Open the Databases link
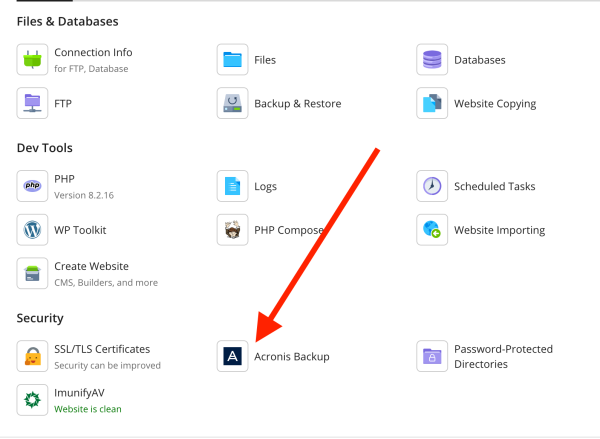This screenshot has width=600, height=439. point(480,60)
